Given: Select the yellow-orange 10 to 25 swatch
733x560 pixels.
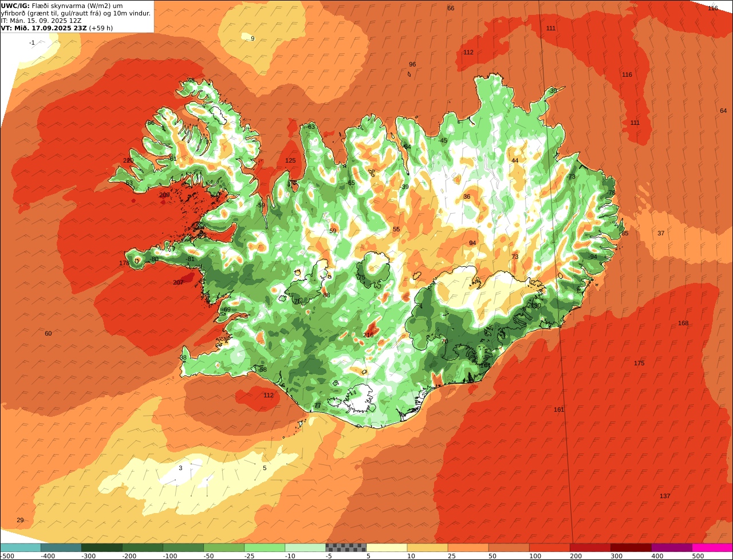Looking at the screenshot, I should point(427,547).
